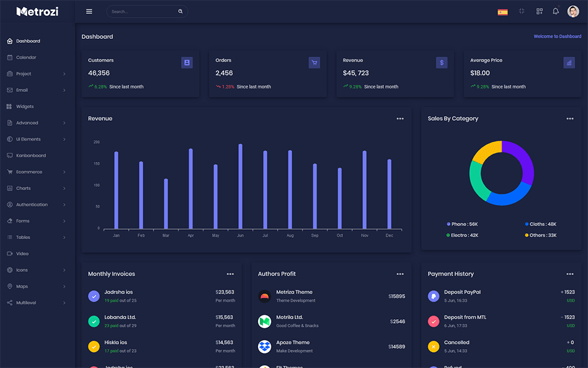Open the notifications bell
Screen dimensions: 588x368
tap(555, 11)
